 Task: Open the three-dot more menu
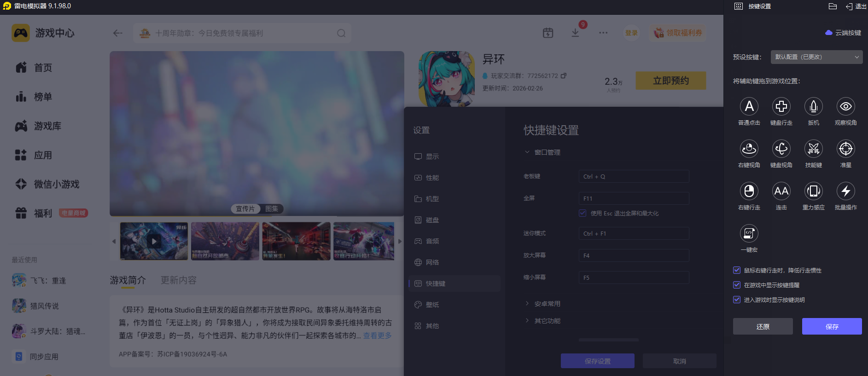tap(603, 33)
